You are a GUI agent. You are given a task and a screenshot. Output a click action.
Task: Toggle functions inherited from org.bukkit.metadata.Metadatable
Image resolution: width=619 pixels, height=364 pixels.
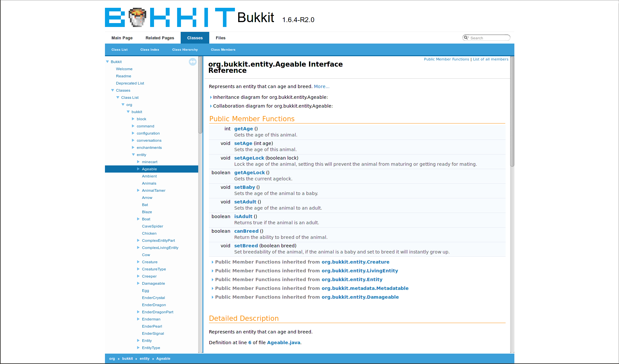click(213, 288)
